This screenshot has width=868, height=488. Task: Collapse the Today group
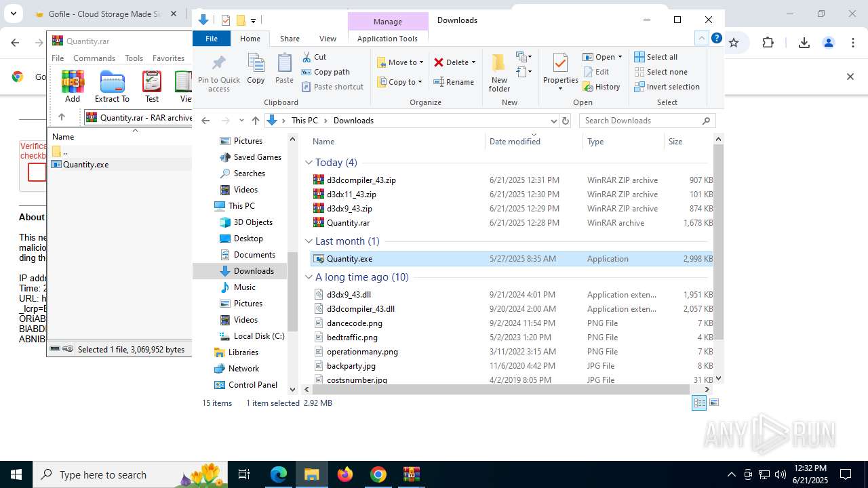coord(309,163)
